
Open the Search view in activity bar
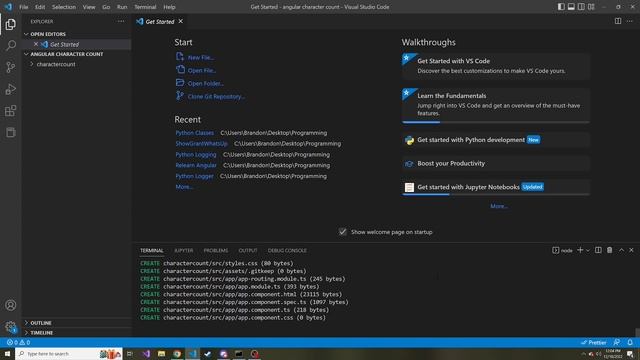11,45
